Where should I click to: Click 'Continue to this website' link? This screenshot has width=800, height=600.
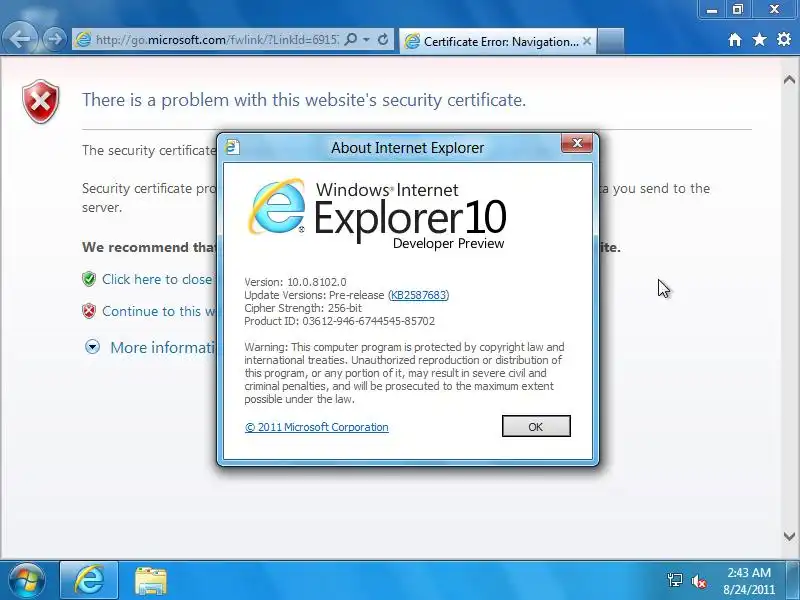coord(159,311)
